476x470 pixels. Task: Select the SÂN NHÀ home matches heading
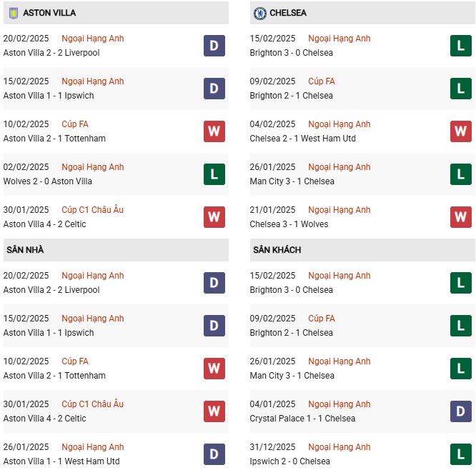coord(25,250)
